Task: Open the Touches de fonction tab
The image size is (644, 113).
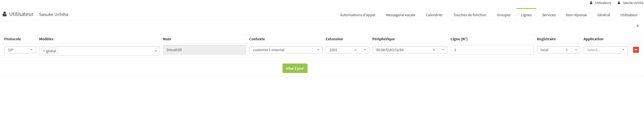Action: [x=470, y=15]
